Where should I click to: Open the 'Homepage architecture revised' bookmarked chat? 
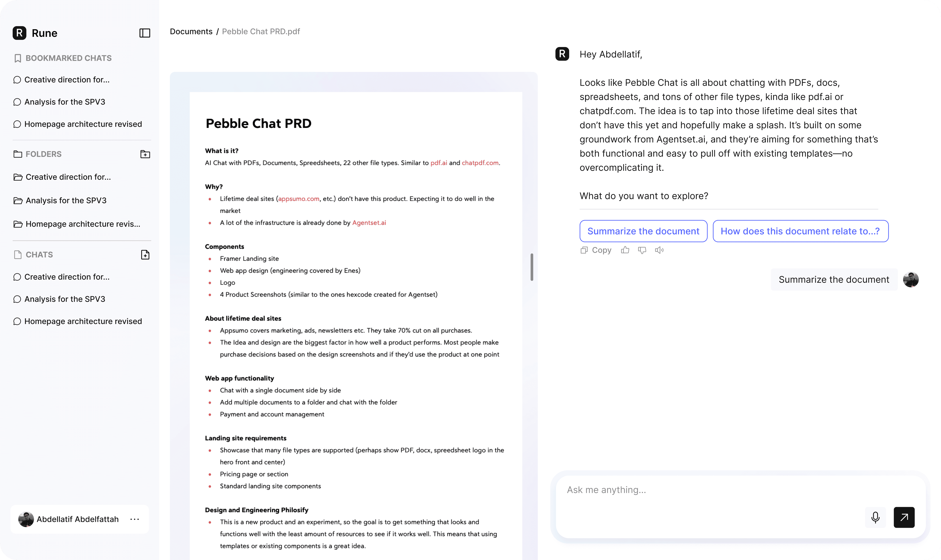(83, 124)
